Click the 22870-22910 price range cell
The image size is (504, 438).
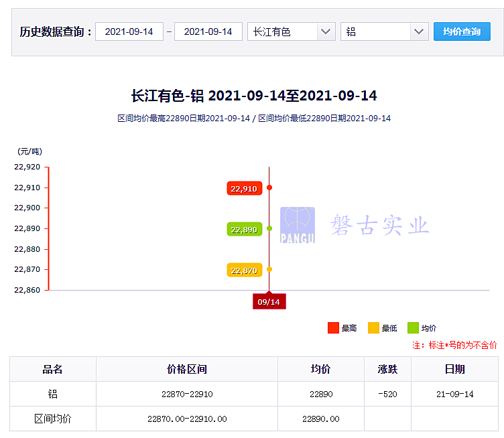pos(187,394)
